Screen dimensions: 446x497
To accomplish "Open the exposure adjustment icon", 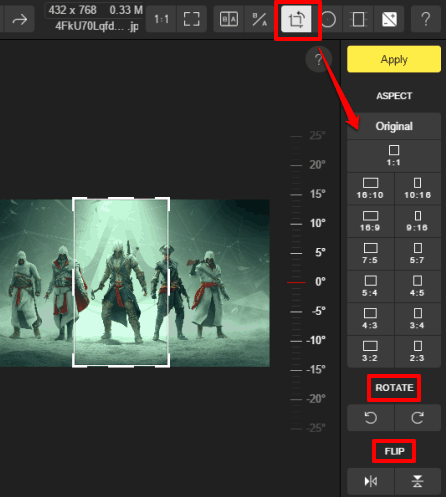I will [389, 19].
